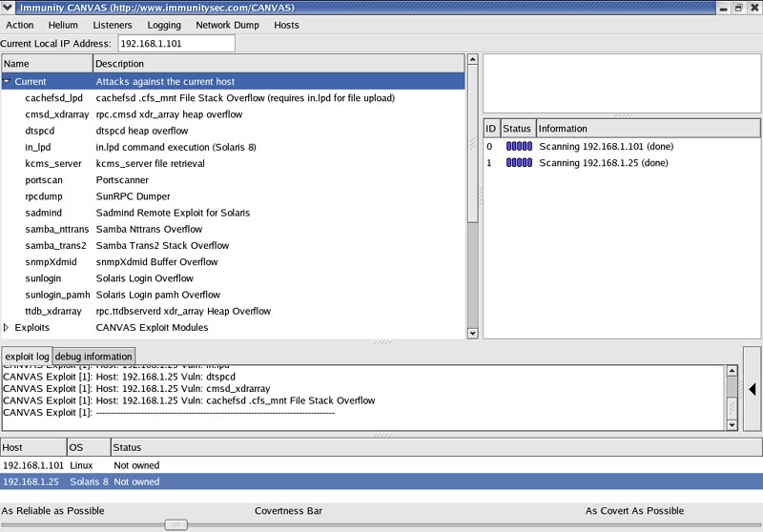Click the progress bar for job 1
763x532 pixels.
coord(519,163)
